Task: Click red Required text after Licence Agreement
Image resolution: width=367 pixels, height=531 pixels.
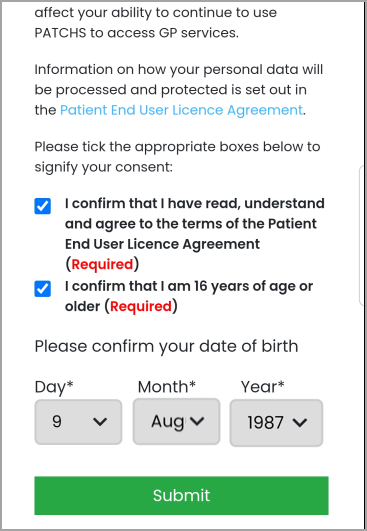Action: (x=102, y=264)
